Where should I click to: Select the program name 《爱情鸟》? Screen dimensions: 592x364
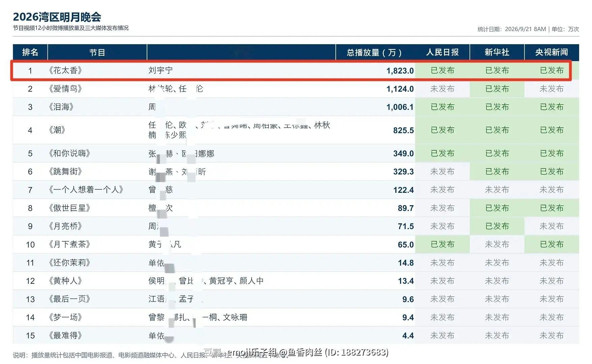65,89
